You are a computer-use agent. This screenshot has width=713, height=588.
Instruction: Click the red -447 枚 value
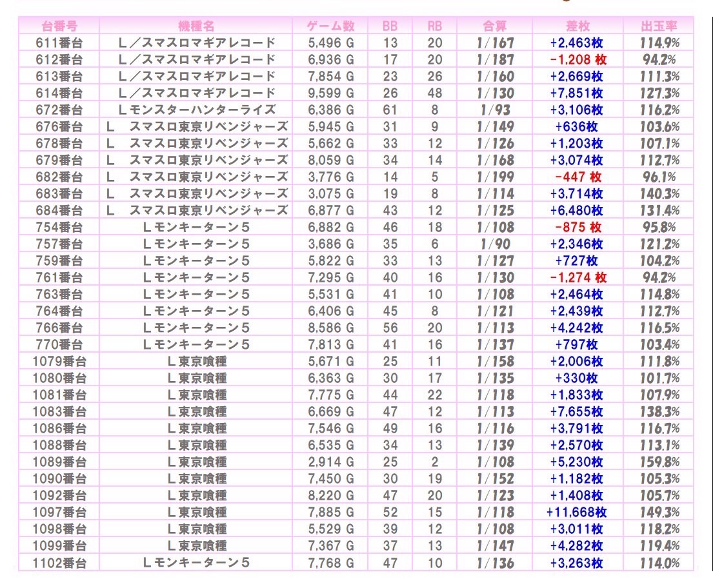point(577,177)
